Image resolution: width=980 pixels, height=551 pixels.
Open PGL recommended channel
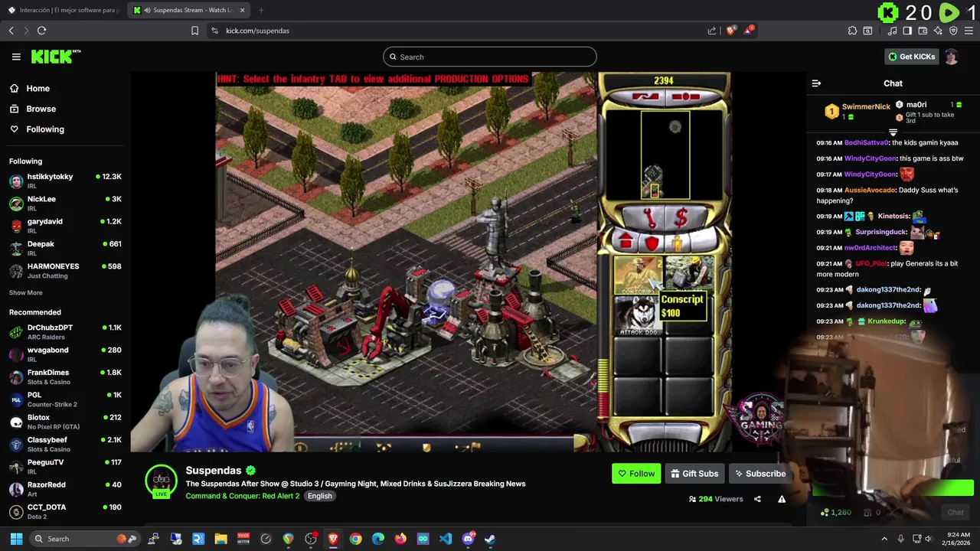coord(65,399)
